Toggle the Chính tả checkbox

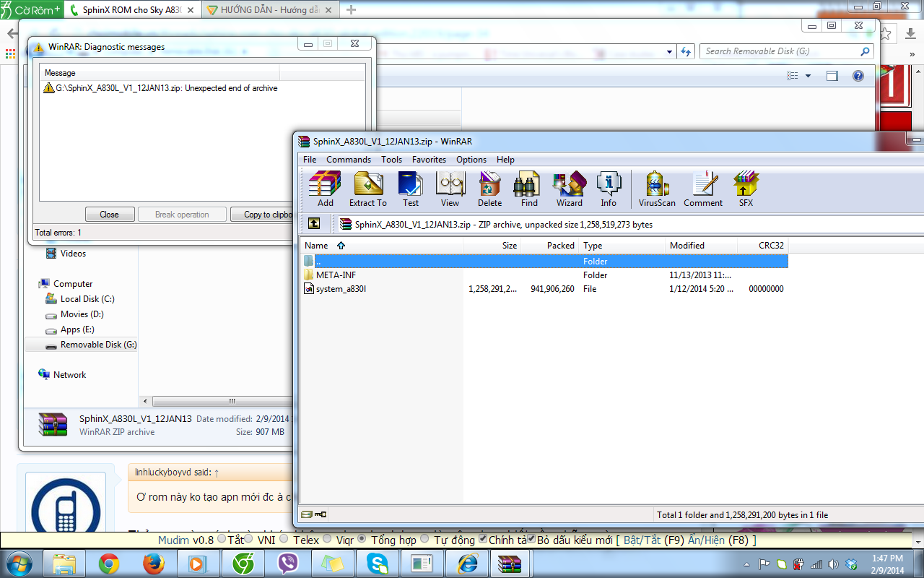pyautogui.click(x=483, y=539)
